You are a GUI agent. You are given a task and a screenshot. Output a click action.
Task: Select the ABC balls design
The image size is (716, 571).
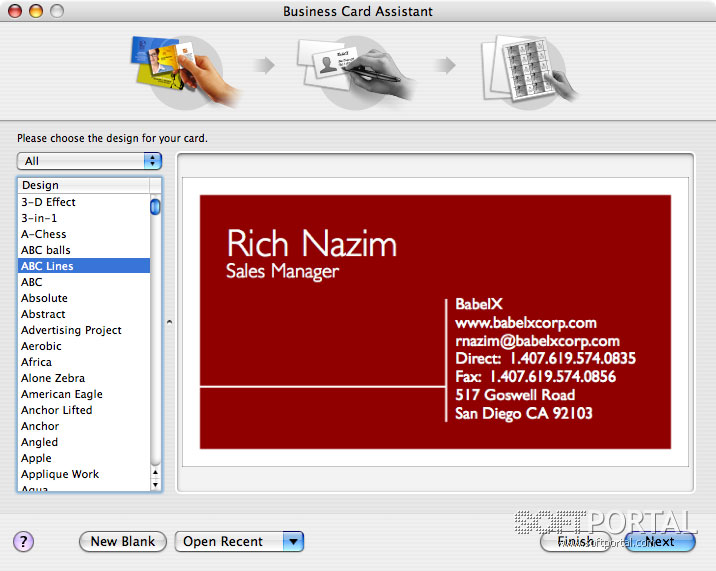pyautogui.click(x=84, y=250)
